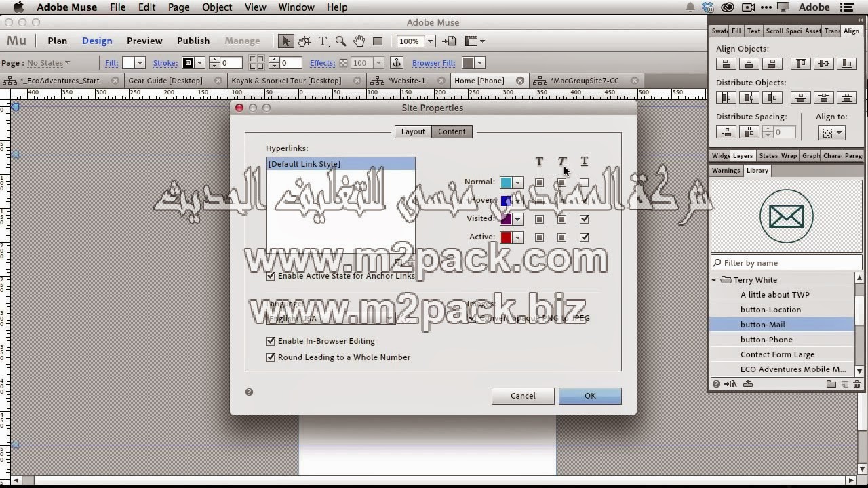Screen dimensions: 868x488
Task: Open Align to dropdown
Action: click(x=832, y=133)
